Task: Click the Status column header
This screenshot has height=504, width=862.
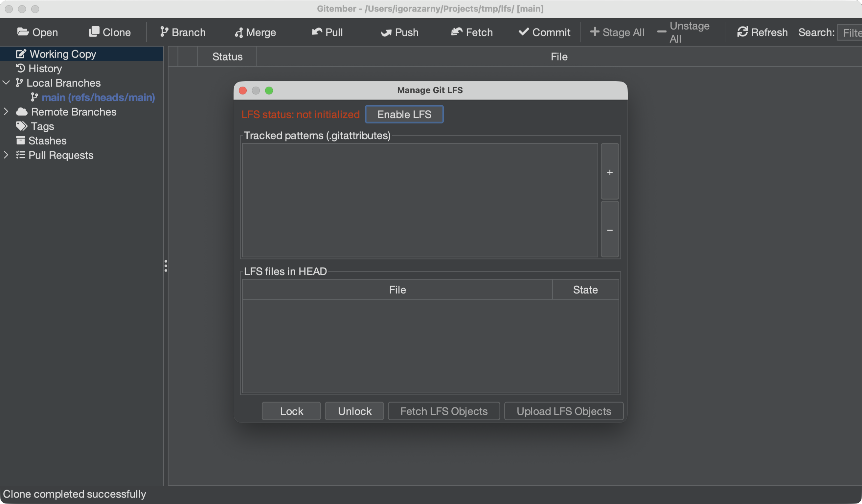Action: pyautogui.click(x=227, y=56)
